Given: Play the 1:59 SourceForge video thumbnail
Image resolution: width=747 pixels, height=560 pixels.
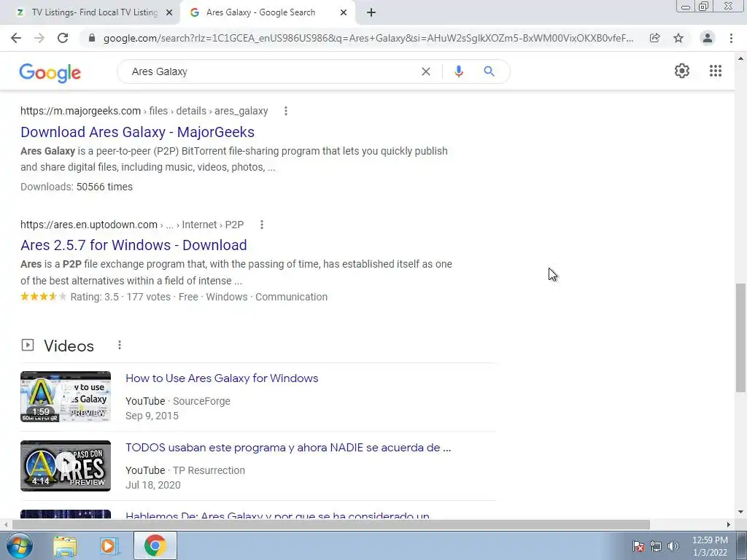Looking at the screenshot, I should click(66, 397).
